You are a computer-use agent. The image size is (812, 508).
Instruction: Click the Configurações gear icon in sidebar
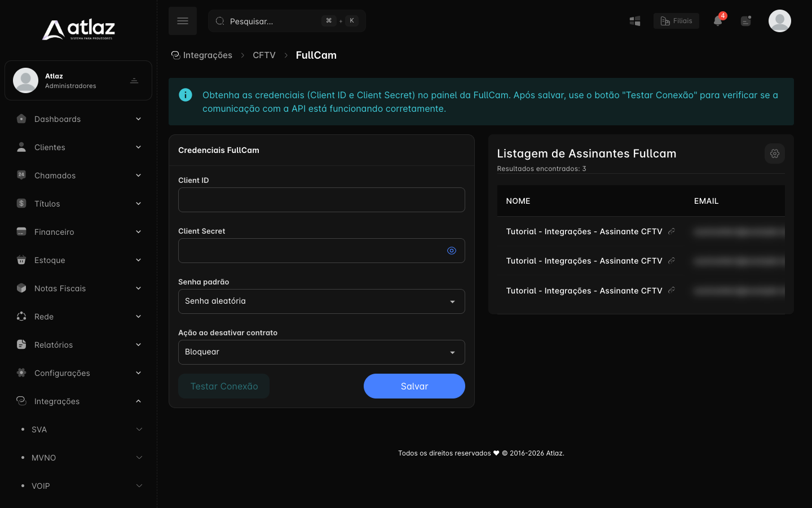[x=21, y=373]
